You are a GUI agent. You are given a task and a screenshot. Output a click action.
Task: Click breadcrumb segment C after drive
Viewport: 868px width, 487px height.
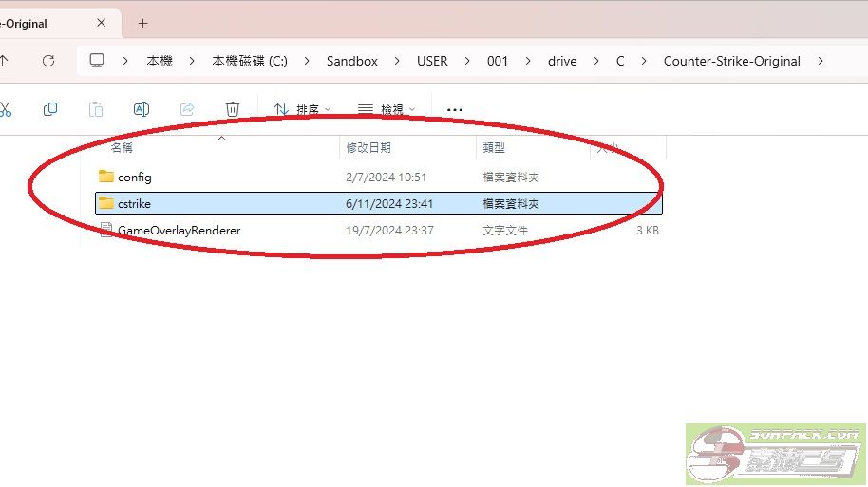tap(620, 61)
